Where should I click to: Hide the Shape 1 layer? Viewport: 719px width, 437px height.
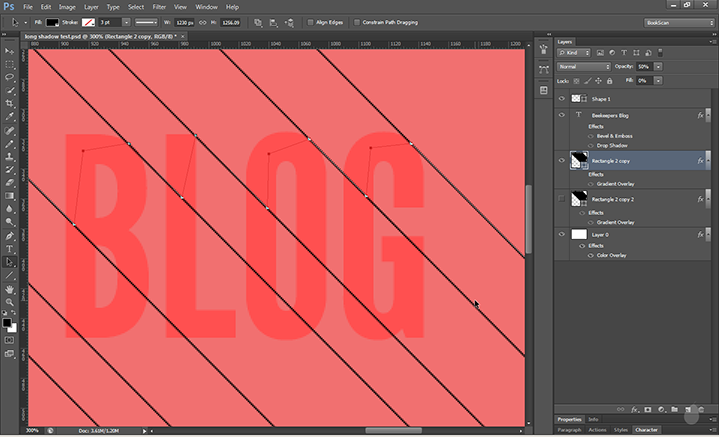point(561,99)
